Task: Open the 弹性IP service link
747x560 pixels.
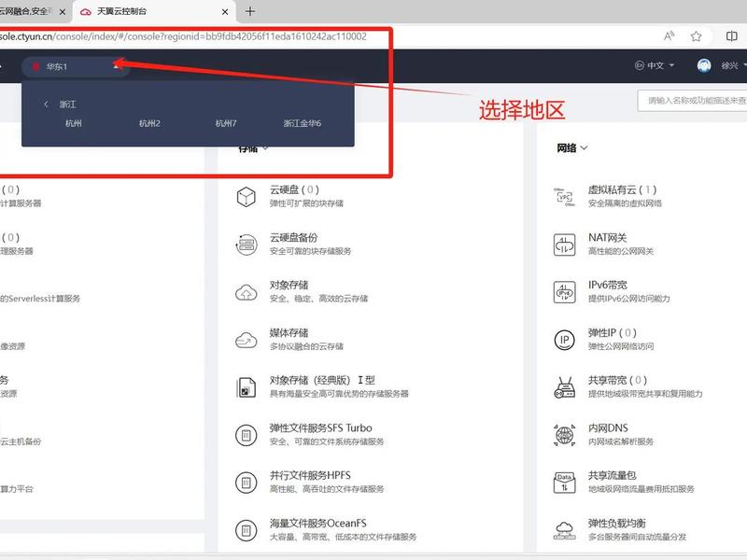Action: tap(613, 332)
